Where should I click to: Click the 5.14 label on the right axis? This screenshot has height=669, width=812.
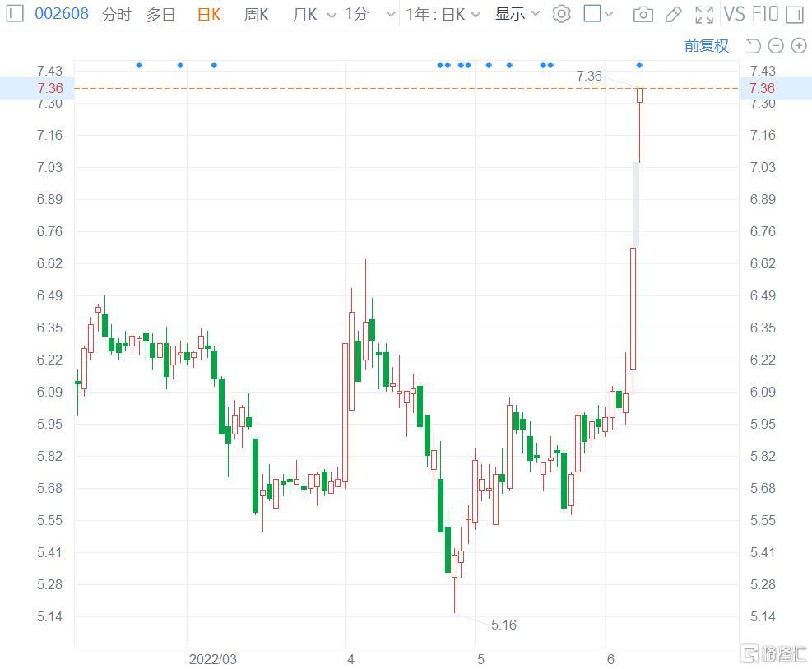763,616
